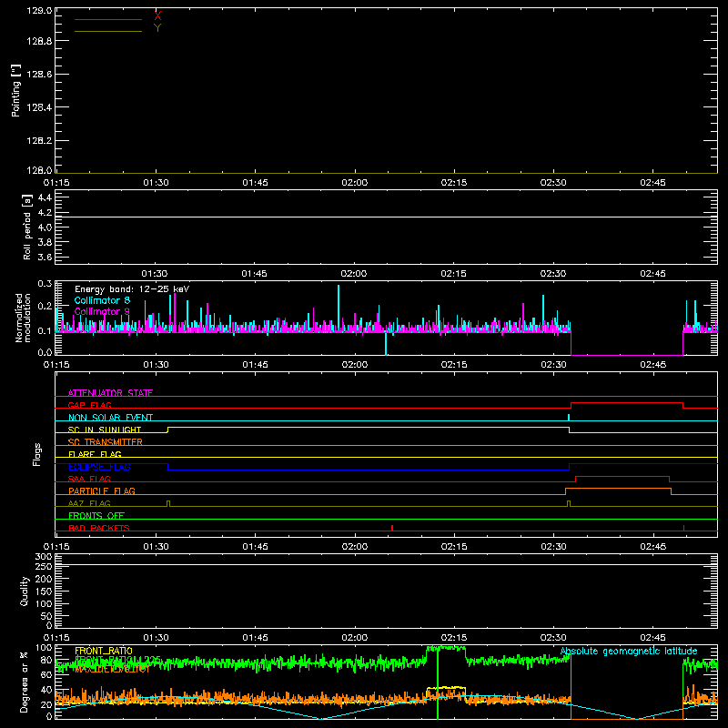Click the red X legend line

tap(108, 19)
